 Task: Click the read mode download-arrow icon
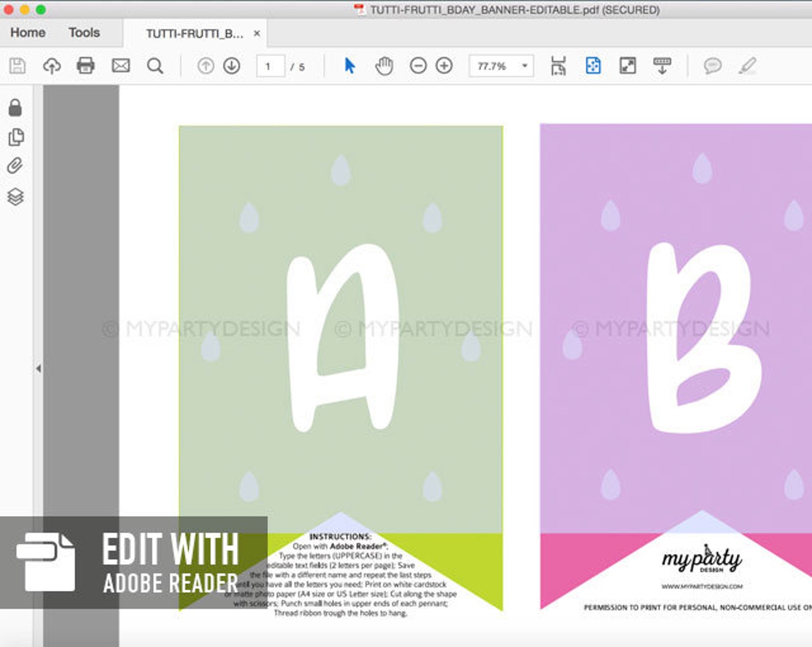(662, 66)
